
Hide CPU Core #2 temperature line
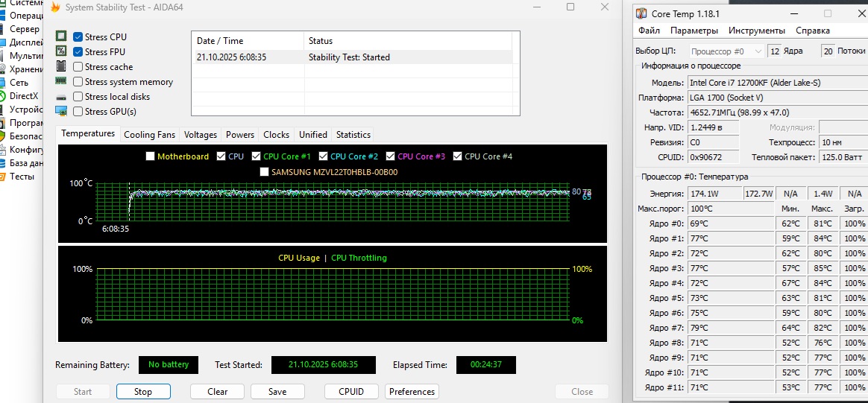[324, 156]
